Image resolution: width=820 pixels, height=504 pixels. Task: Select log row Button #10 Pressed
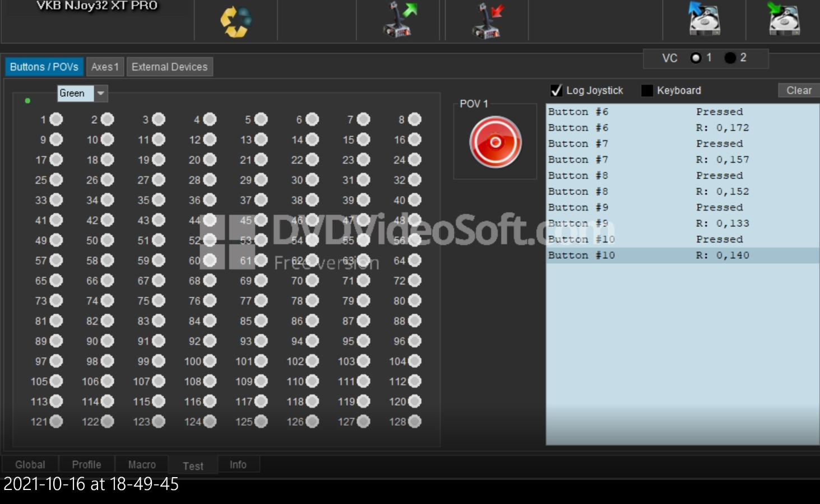pos(683,239)
